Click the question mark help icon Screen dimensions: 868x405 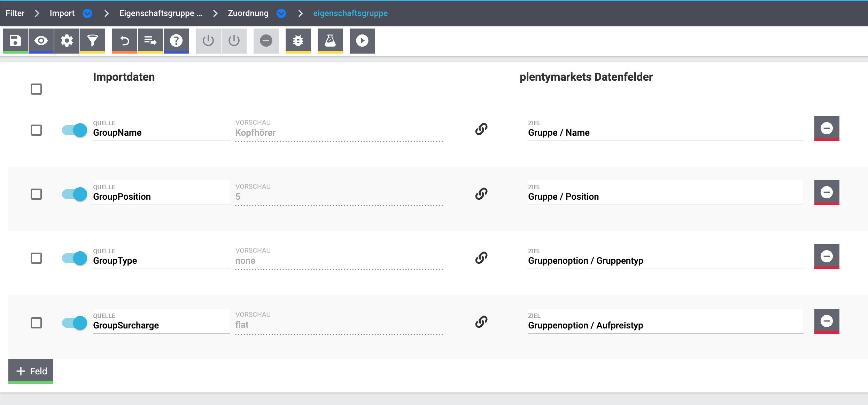pyautogui.click(x=176, y=41)
